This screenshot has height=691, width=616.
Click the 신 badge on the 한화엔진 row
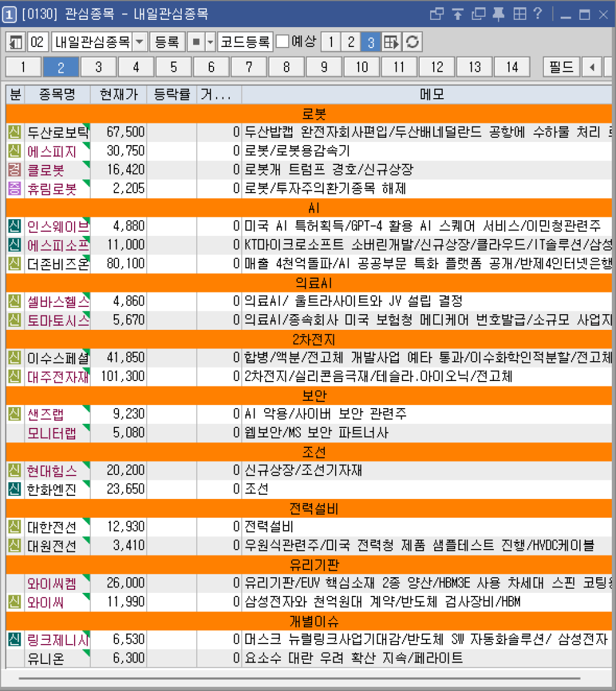[14, 489]
